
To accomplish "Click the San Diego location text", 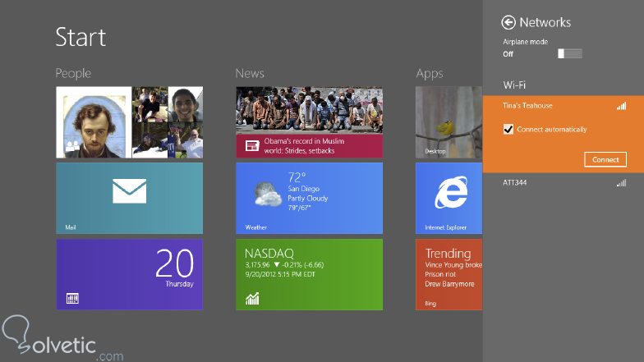I will [304, 189].
